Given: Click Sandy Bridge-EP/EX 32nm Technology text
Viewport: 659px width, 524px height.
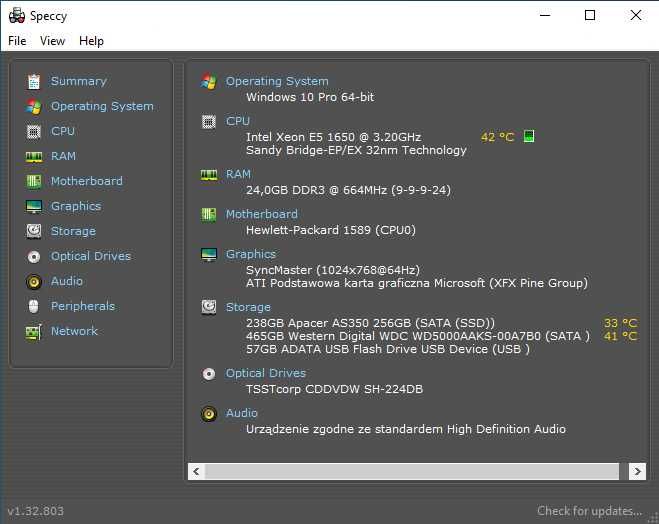Looking at the screenshot, I should [x=356, y=150].
